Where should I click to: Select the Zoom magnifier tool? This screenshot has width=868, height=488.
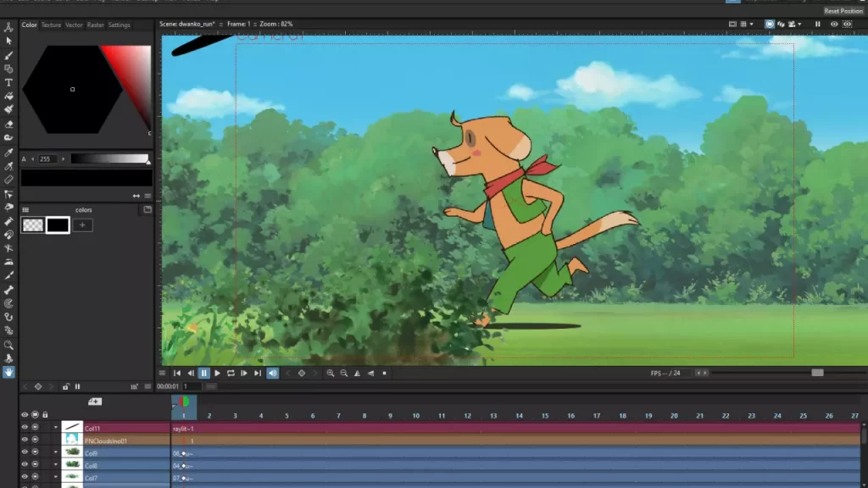click(x=8, y=345)
